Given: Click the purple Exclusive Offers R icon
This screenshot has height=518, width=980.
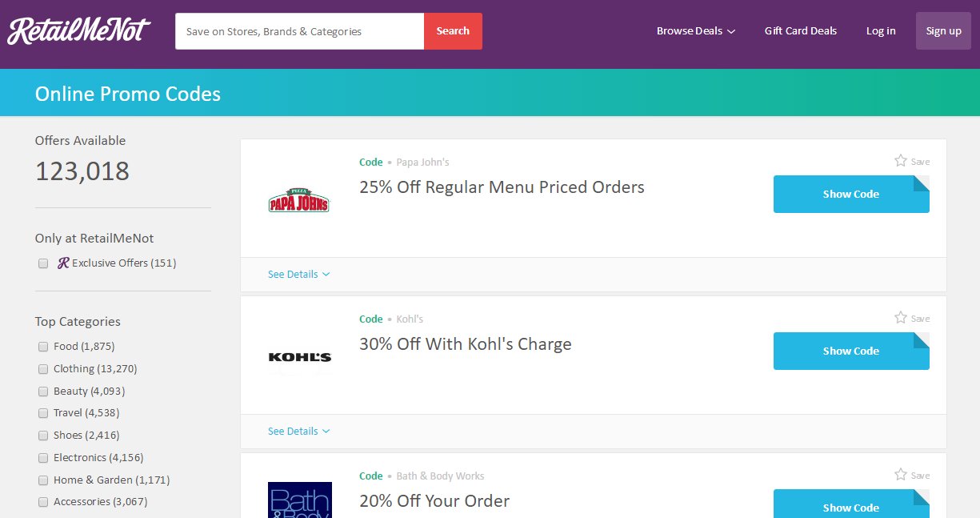Looking at the screenshot, I should (63, 263).
